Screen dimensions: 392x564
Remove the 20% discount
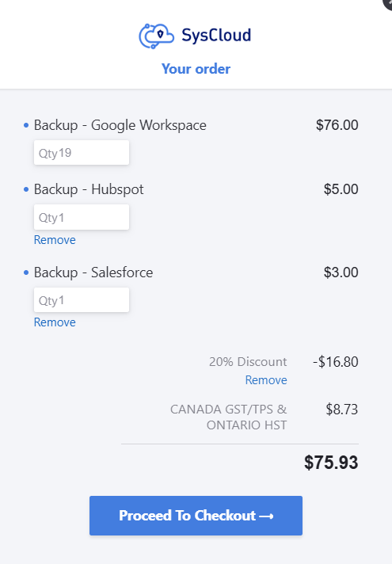click(x=266, y=380)
